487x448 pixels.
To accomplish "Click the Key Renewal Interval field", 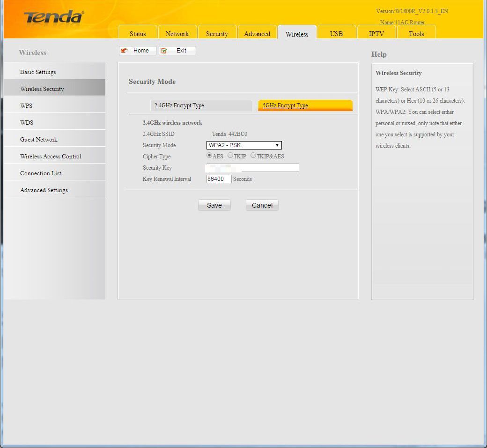I will tap(219, 179).
